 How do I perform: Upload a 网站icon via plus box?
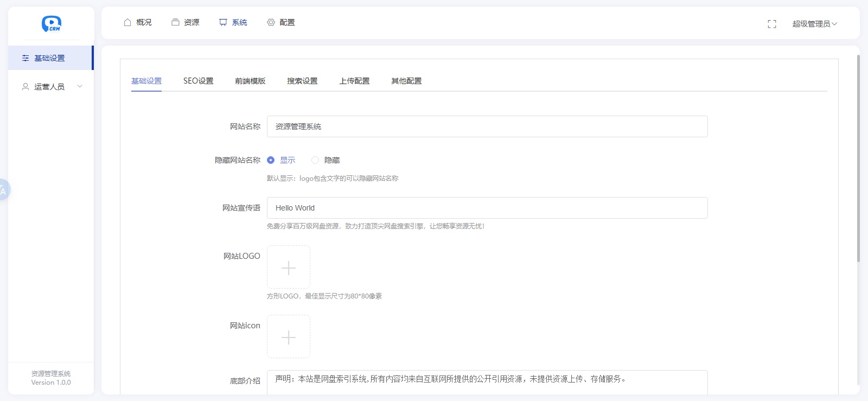click(289, 336)
